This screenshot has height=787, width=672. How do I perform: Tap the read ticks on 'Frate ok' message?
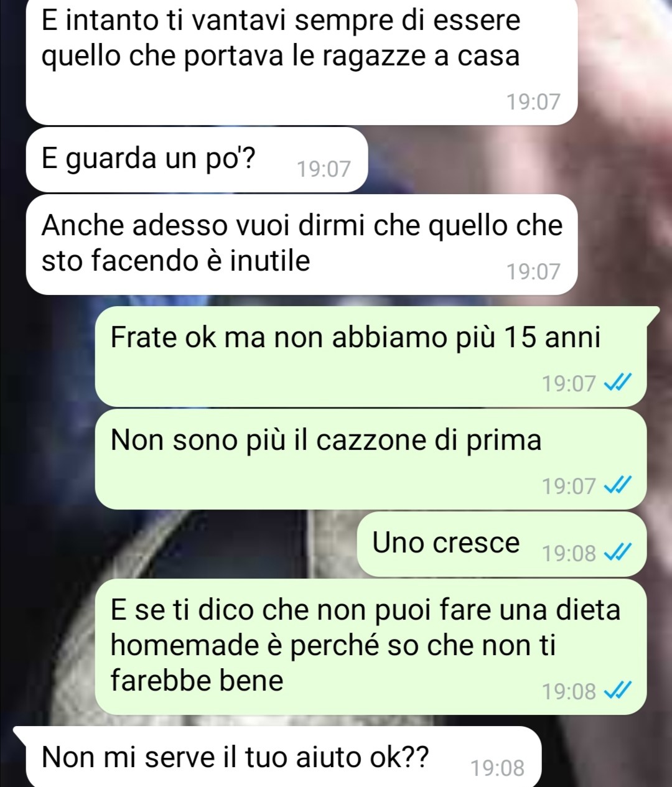619,383
